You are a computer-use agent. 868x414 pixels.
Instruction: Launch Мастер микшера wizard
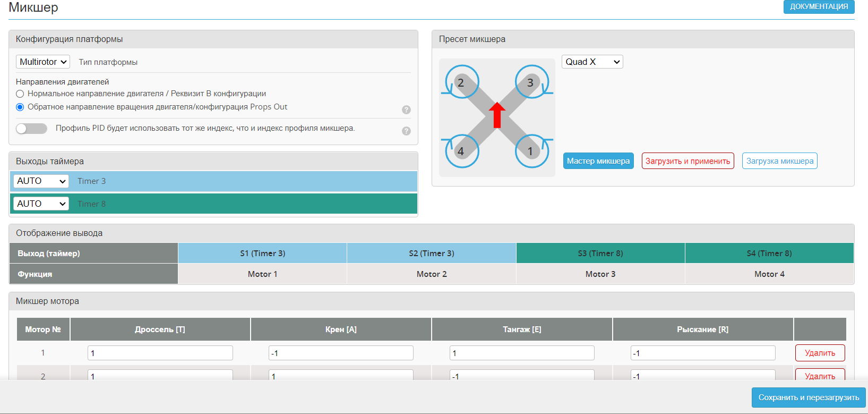[x=598, y=161]
